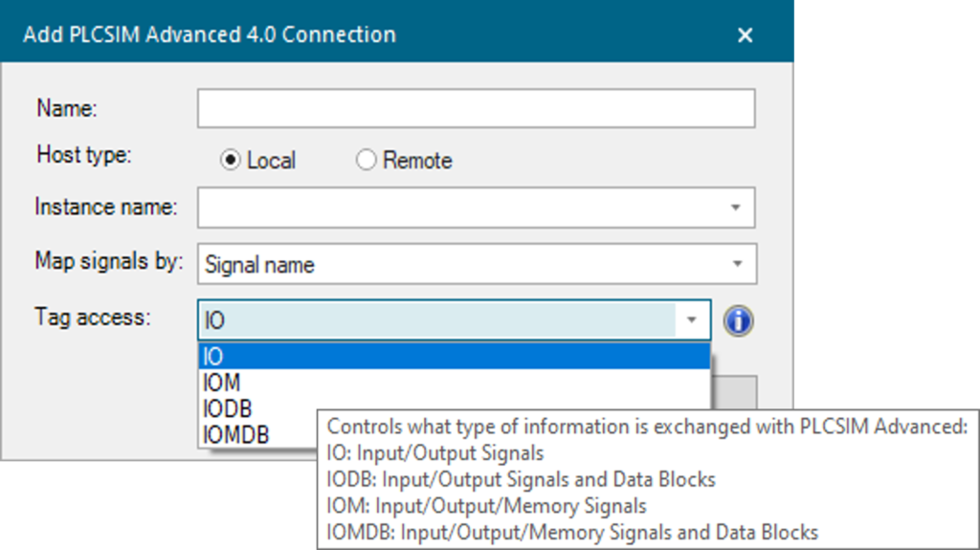Click the Tag access field label
This screenshot has height=550, width=980.
(x=93, y=317)
